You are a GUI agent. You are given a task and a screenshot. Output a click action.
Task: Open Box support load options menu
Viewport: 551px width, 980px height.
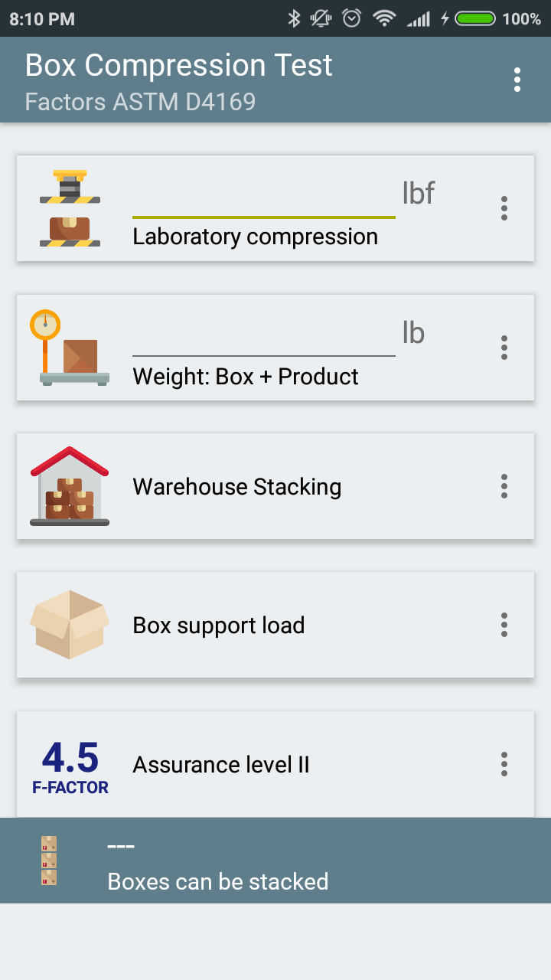(504, 625)
